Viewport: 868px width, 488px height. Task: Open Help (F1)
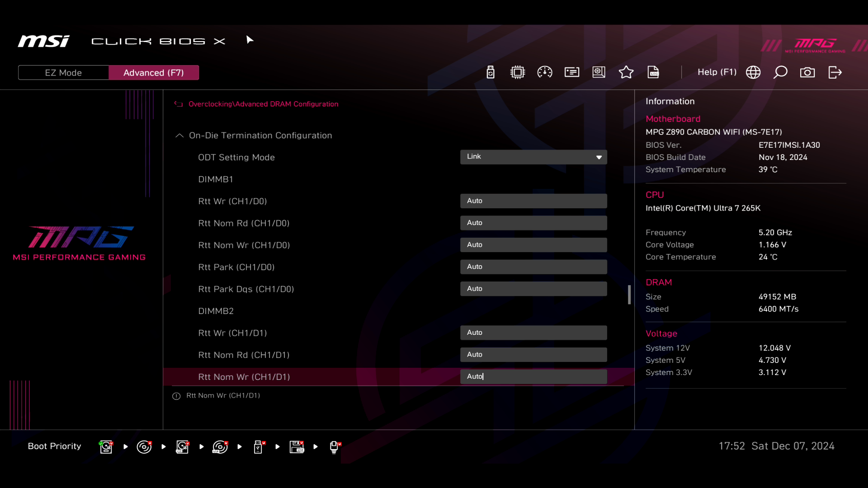pyautogui.click(x=717, y=72)
